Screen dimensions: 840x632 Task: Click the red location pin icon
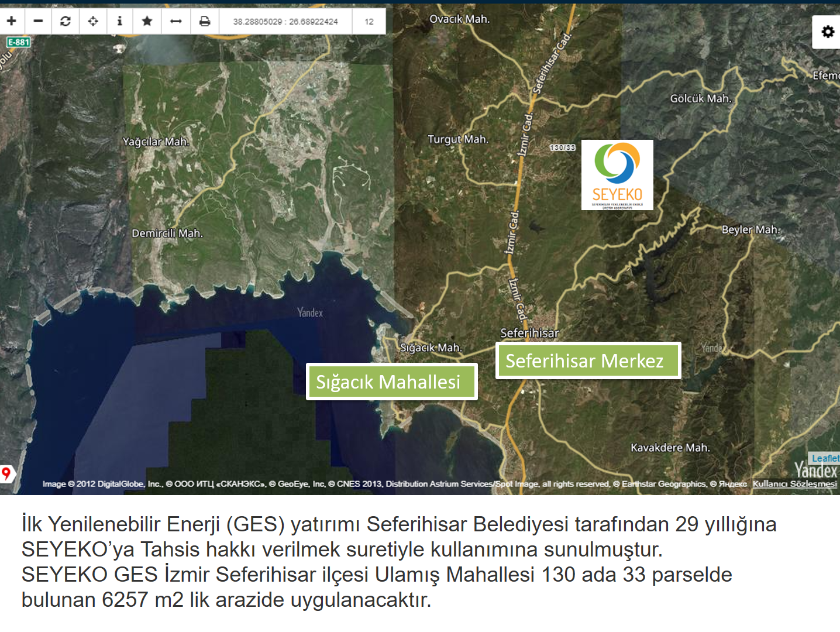(x=6, y=473)
